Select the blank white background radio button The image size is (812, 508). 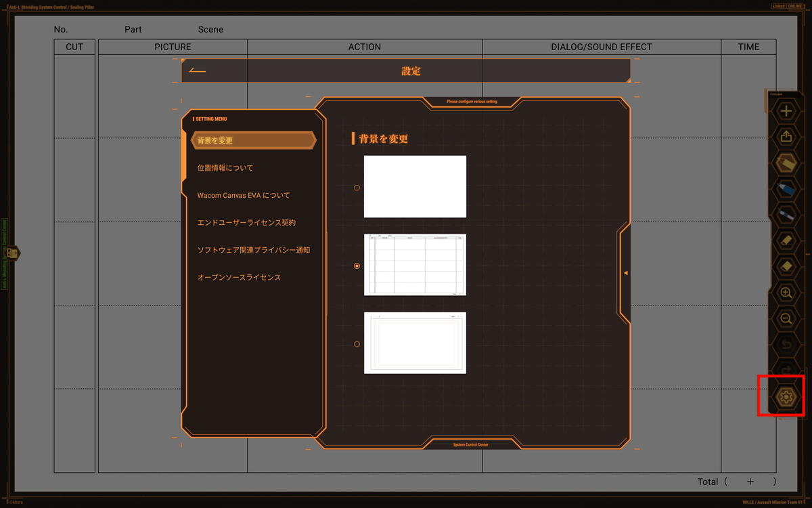pyautogui.click(x=357, y=188)
